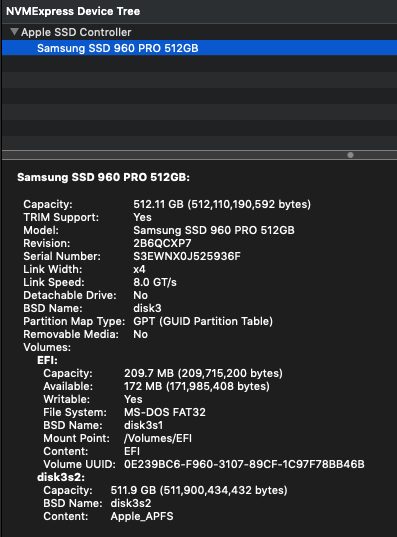The width and height of the screenshot is (397, 537).
Task: Click the EFI Writable value Yes
Action: (x=133, y=399)
